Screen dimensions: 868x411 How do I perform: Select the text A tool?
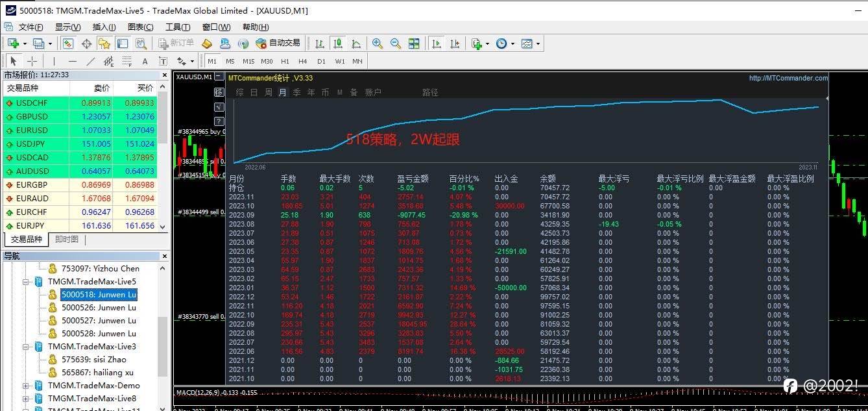coord(145,61)
